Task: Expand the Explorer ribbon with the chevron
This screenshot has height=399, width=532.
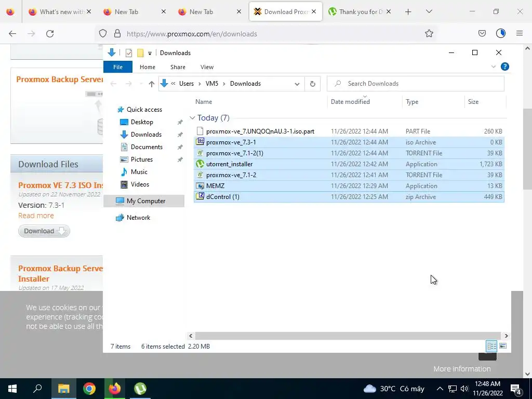Action: pyautogui.click(x=494, y=67)
